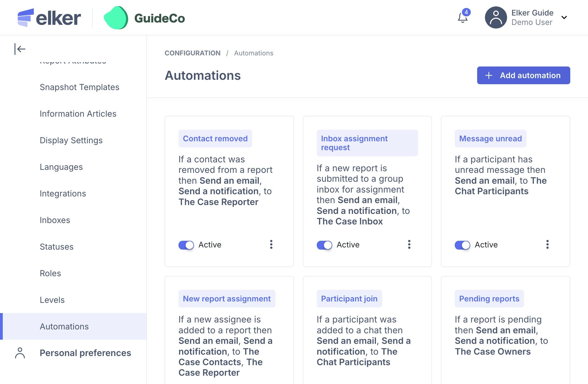588x384 pixels.
Task: Click the Add automation button
Action: pyautogui.click(x=523, y=75)
